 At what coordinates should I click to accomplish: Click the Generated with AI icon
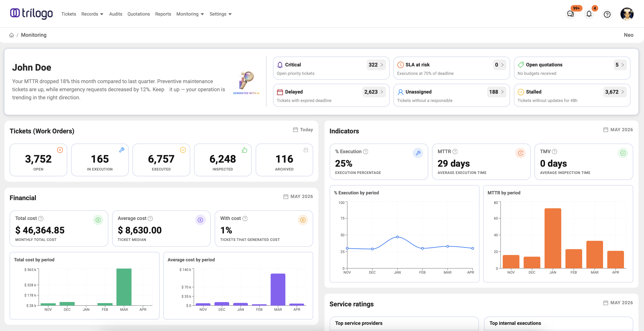coord(246,82)
